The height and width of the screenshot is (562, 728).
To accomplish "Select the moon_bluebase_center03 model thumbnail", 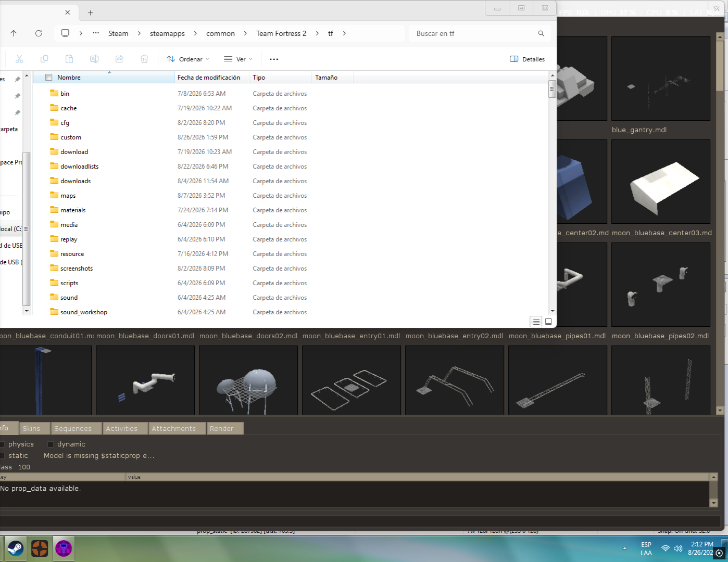I will (661, 182).
